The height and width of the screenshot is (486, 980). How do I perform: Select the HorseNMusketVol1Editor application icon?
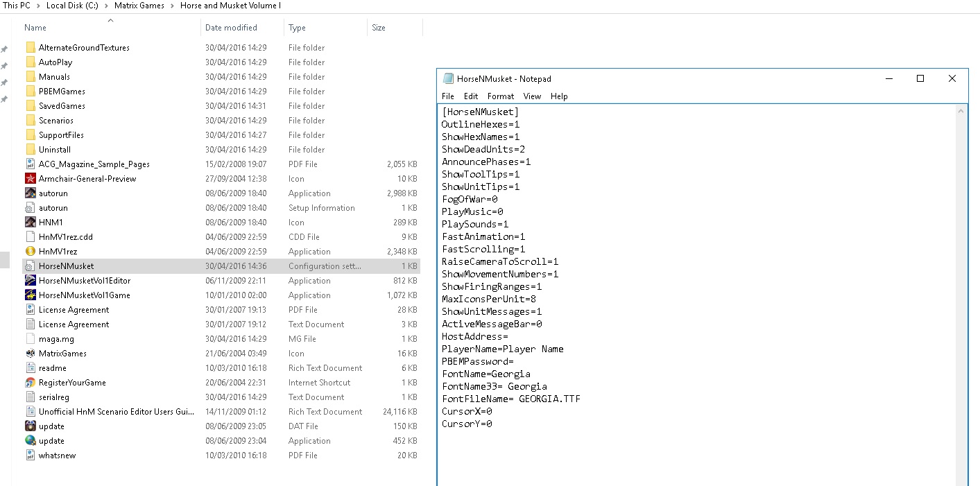click(31, 281)
